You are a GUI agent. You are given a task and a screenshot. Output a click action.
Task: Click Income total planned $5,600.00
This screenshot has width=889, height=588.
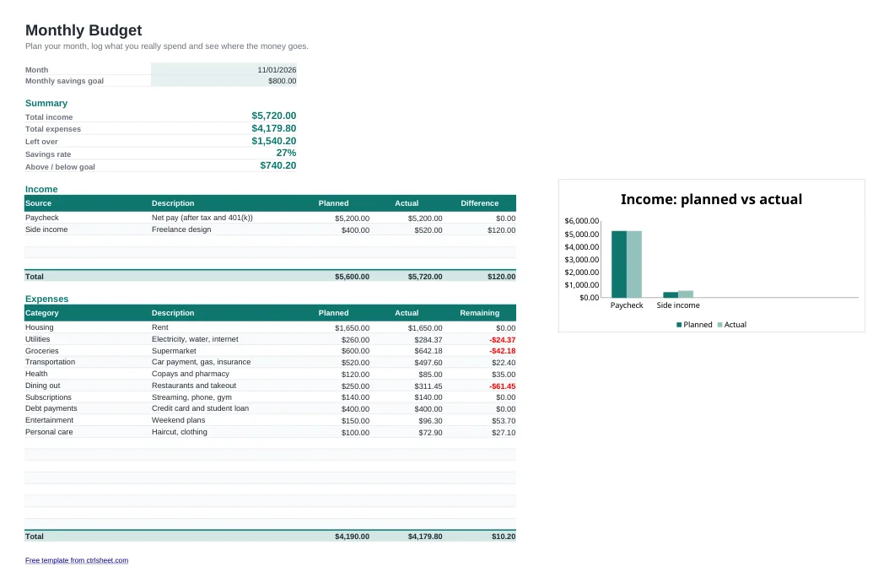tap(352, 277)
